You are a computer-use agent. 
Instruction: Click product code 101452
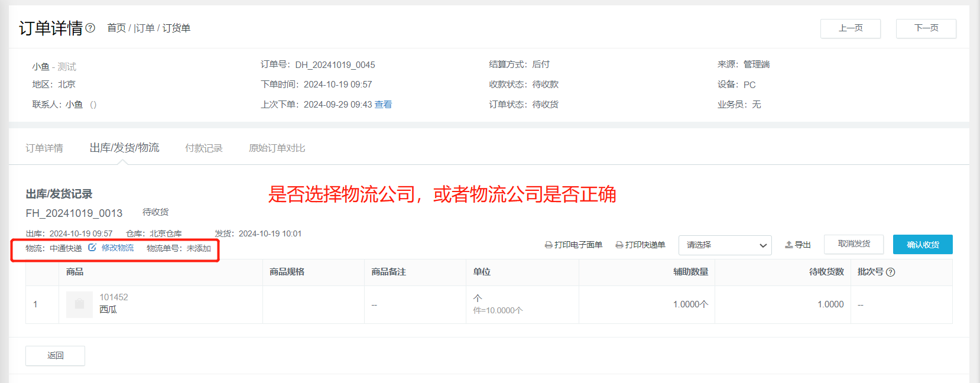(x=113, y=297)
